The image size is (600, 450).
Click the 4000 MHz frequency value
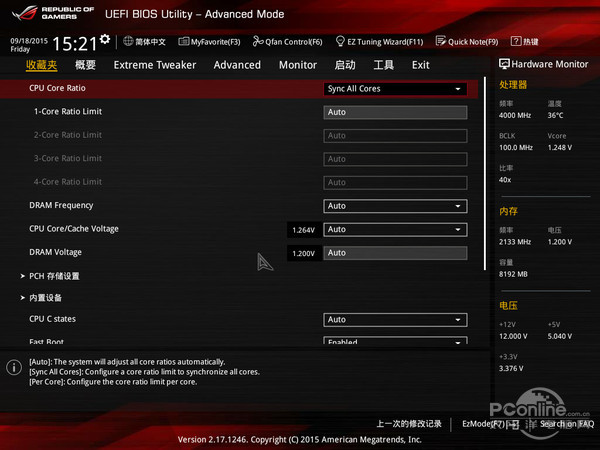(515, 115)
